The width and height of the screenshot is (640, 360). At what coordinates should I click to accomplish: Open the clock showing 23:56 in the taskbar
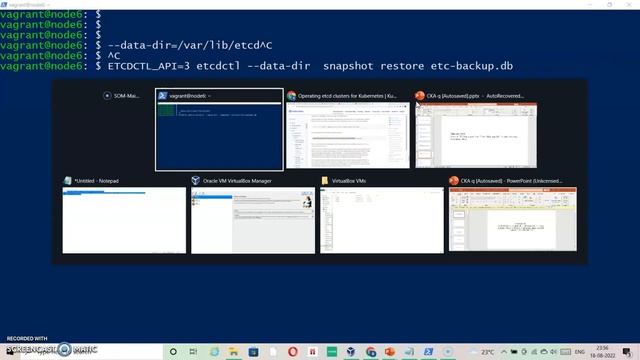pyautogui.click(x=602, y=352)
